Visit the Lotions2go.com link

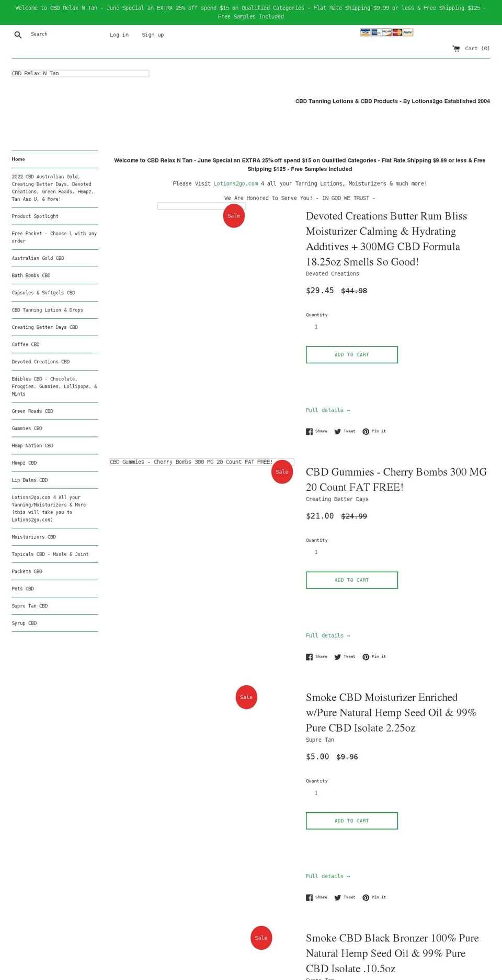pyautogui.click(x=235, y=183)
